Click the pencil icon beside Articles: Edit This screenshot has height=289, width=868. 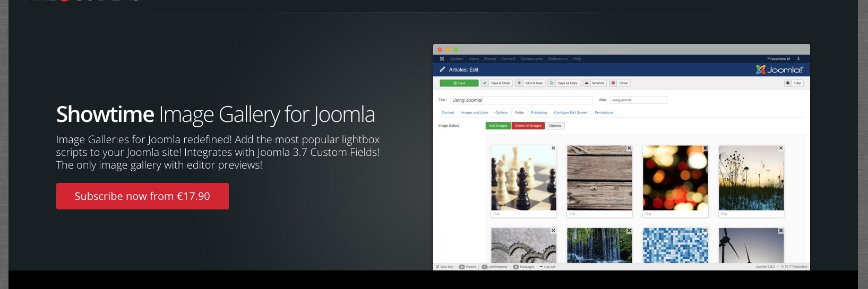[442, 69]
